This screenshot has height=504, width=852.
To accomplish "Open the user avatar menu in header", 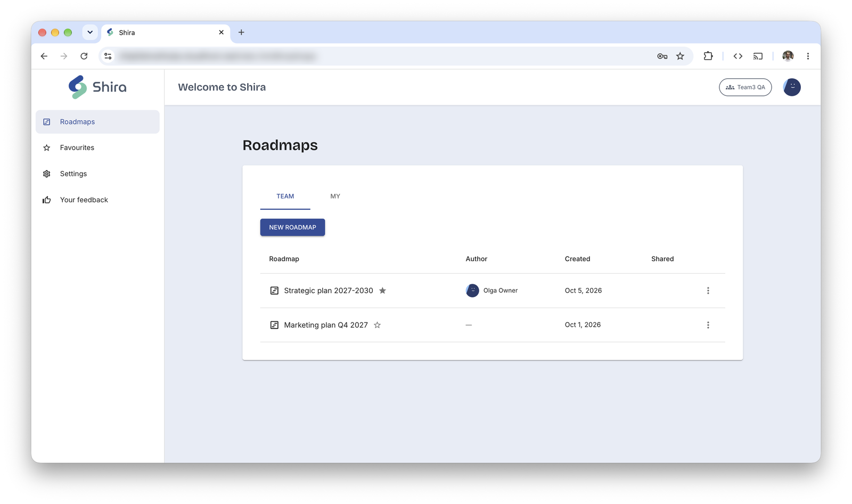I will (x=792, y=87).
